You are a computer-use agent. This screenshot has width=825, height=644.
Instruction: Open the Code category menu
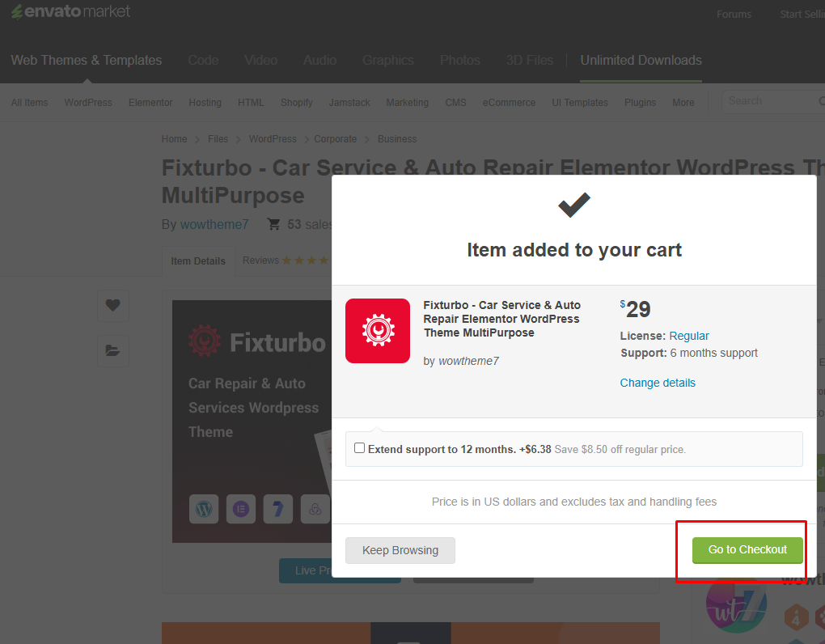(x=203, y=61)
